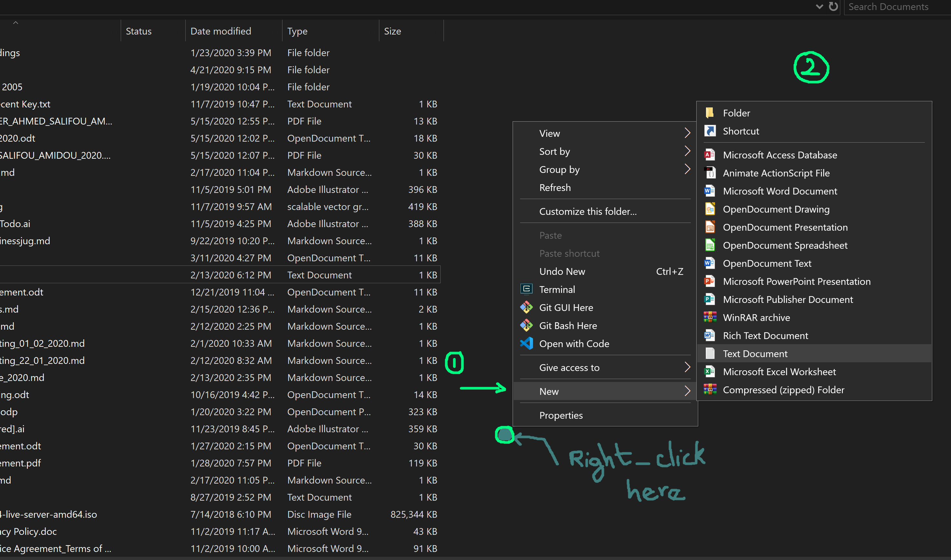
Task: Select the ting_01_02_2020.md file
Action: click(x=220, y=344)
